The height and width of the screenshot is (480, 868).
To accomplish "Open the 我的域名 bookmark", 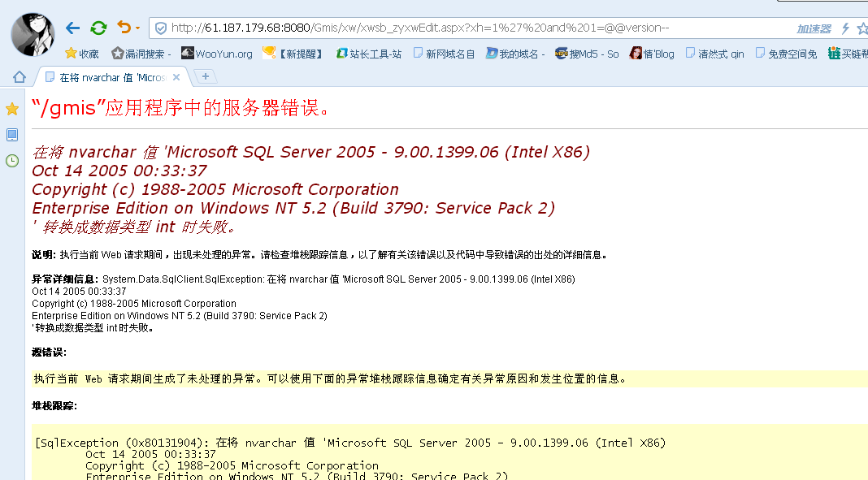I will 515,54.
